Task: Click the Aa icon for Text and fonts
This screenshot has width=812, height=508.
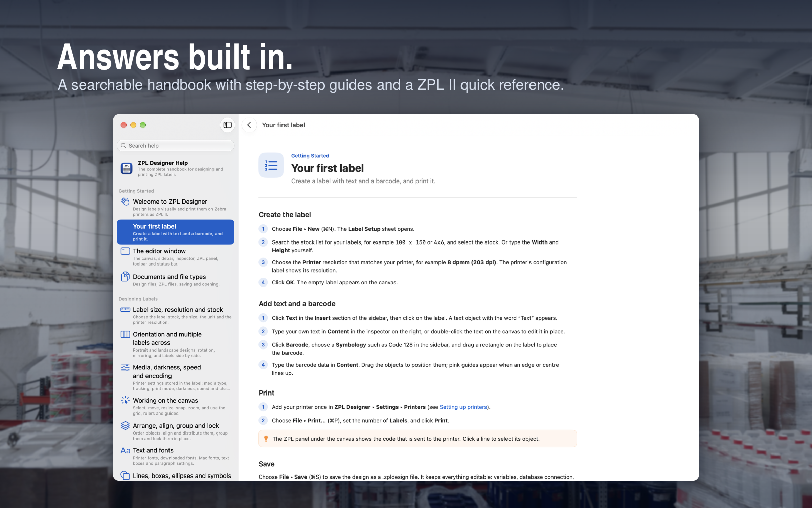Action: [x=125, y=450]
